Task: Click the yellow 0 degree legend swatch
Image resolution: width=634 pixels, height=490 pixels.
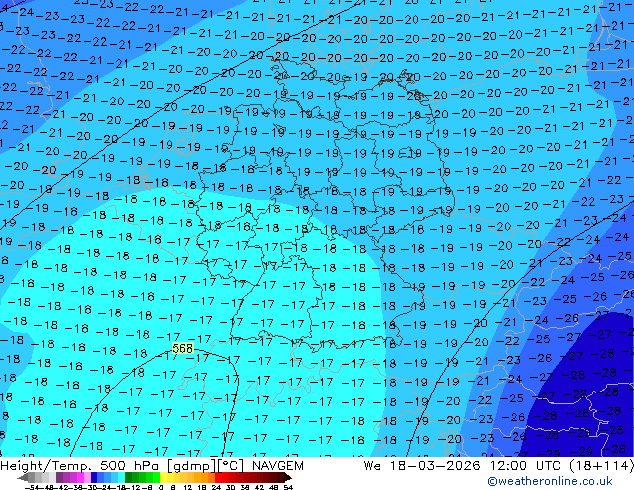Action: pyautogui.click(x=163, y=478)
